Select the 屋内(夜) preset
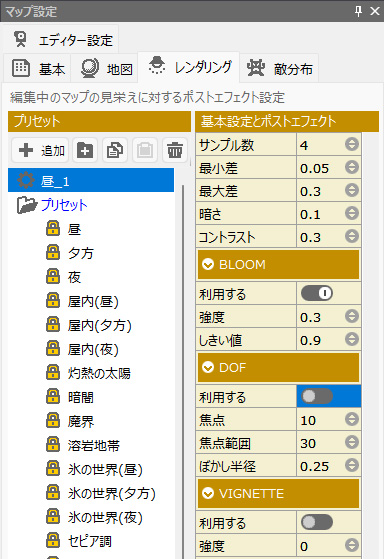 (93, 349)
